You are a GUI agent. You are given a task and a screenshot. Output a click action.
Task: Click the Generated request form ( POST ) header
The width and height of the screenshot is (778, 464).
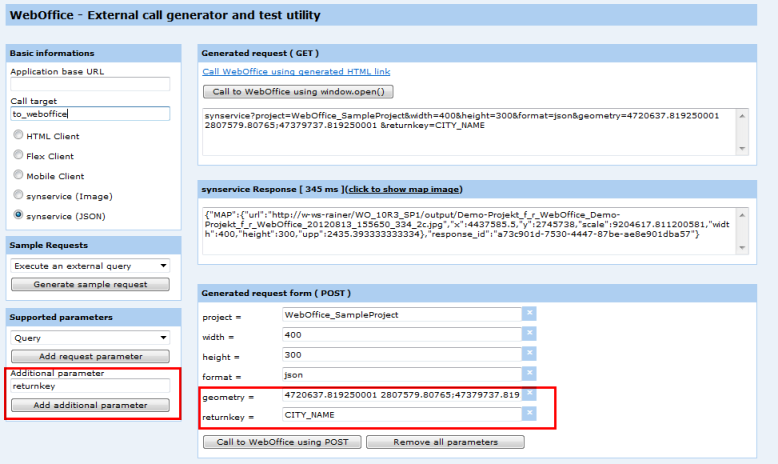click(477, 293)
